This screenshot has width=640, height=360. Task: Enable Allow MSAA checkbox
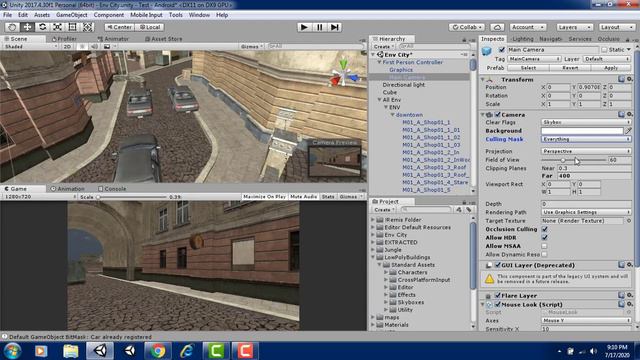pos(544,246)
